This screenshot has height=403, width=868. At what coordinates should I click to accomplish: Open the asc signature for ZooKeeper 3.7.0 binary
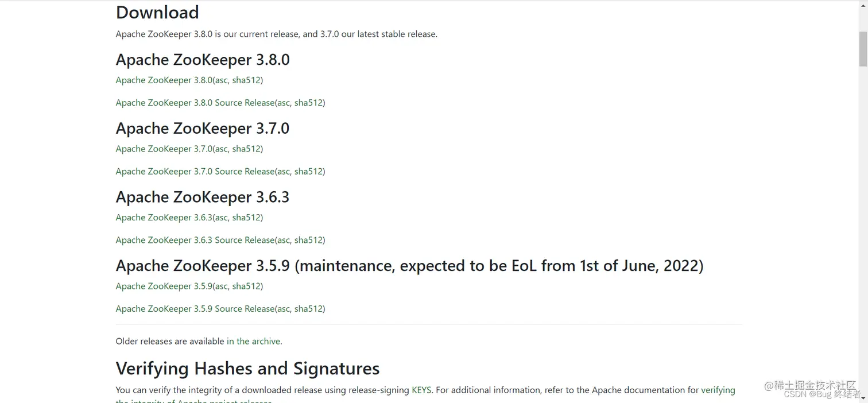[x=221, y=149]
